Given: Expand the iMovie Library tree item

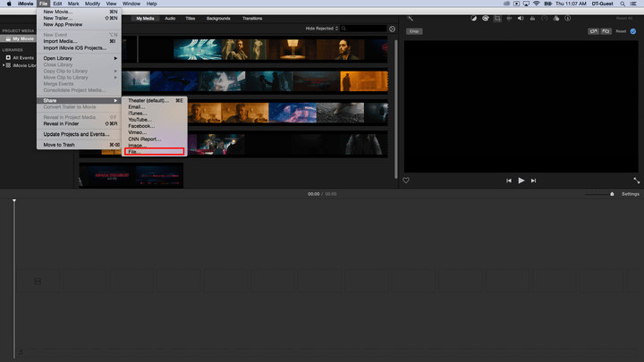Looking at the screenshot, I should [4, 65].
